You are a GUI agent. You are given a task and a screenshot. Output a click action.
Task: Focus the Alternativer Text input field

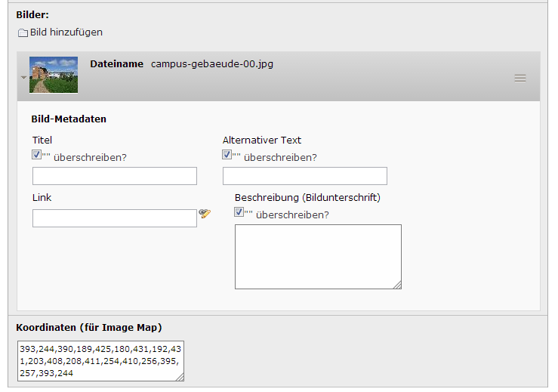(305, 176)
